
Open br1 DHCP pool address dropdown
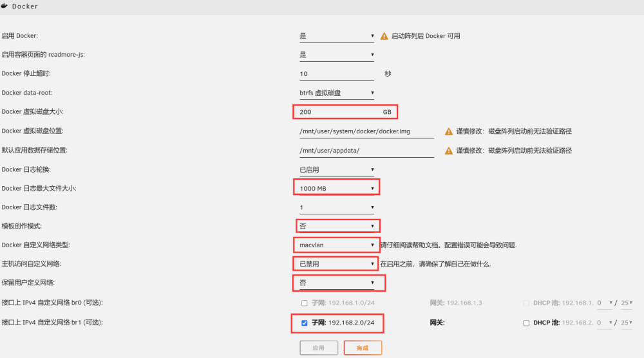604,323
